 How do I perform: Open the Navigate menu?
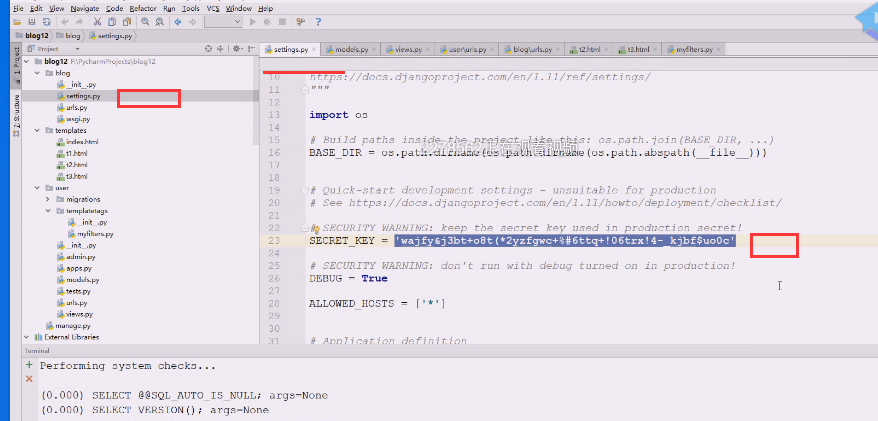pyautogui.click(x=85, y=8)
